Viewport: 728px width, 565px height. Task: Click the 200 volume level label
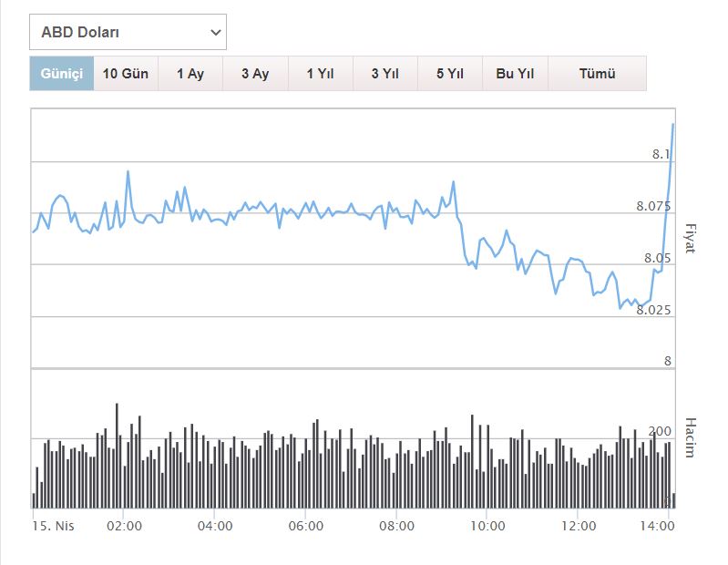tap(661, 431)
